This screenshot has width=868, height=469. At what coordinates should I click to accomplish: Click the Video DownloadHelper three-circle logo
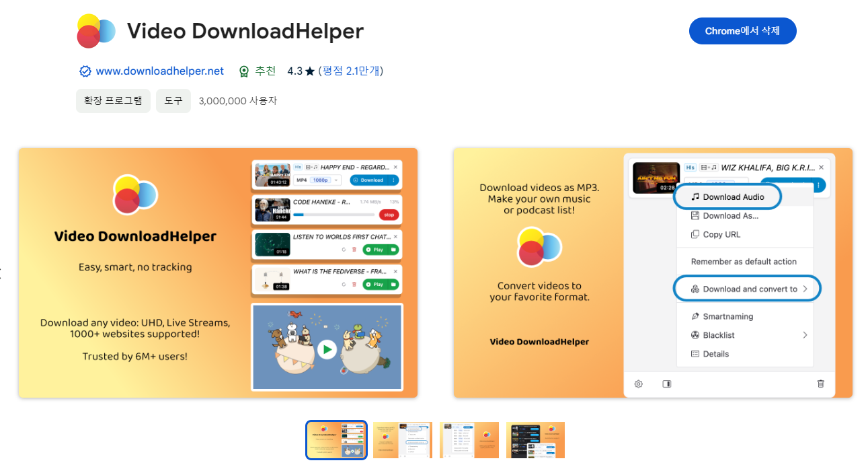tap(96, 31)
